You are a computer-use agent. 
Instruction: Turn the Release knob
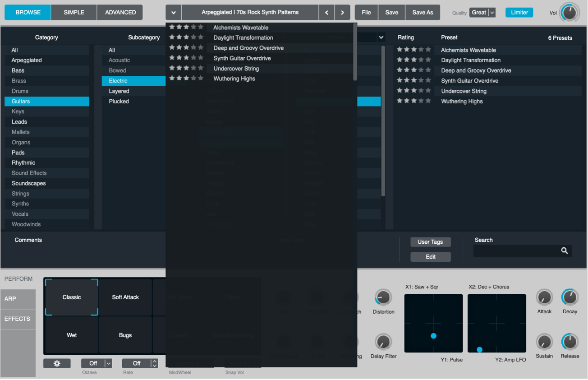(570, 342)
